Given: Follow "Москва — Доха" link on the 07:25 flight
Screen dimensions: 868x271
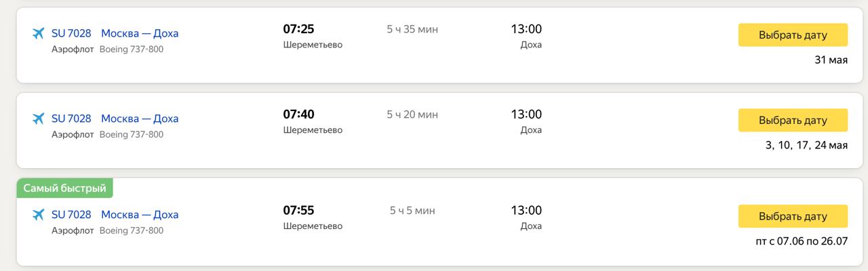Looking at the screenshot, I should pos(140,33).
